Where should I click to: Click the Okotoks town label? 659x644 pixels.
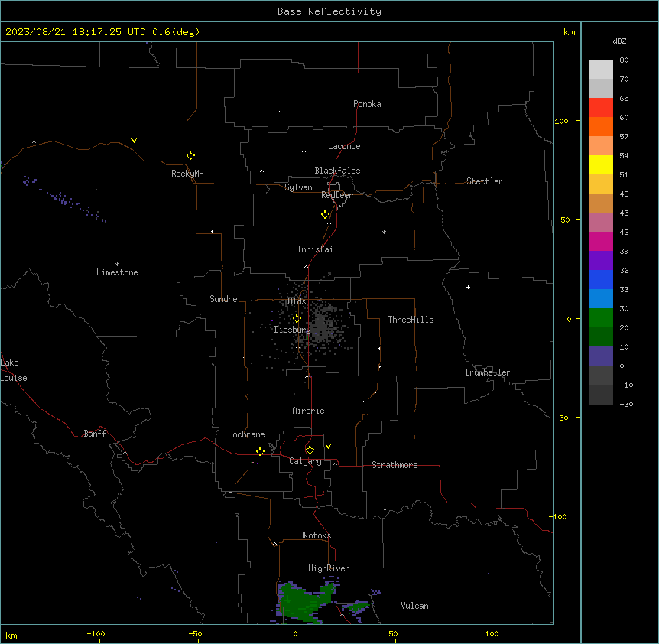[x=315, y=535]
